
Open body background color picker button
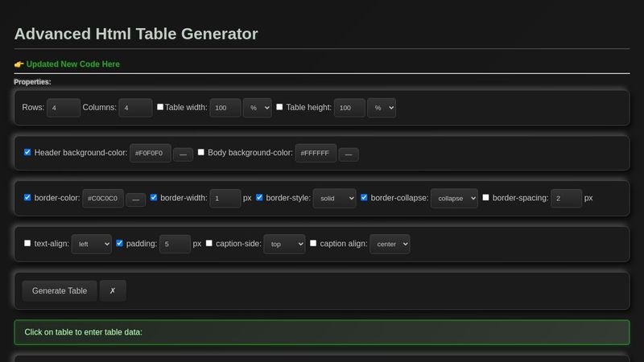click(x=349, y=154)
